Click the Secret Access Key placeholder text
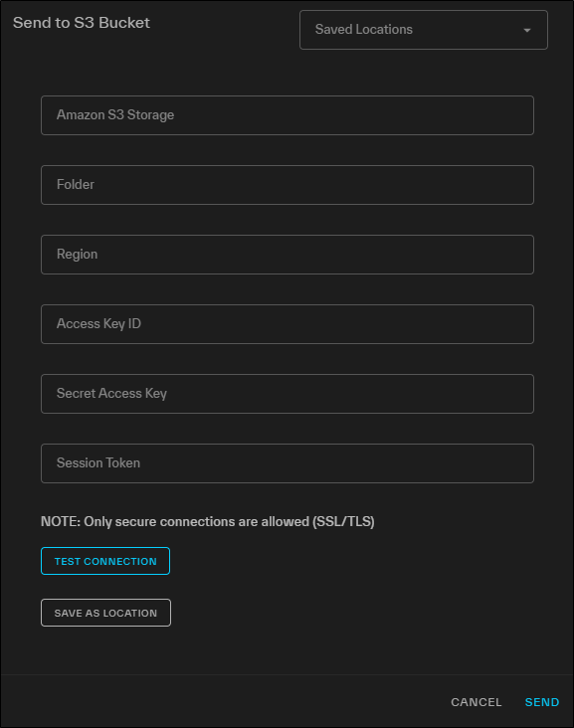 [x=111, y=394]
